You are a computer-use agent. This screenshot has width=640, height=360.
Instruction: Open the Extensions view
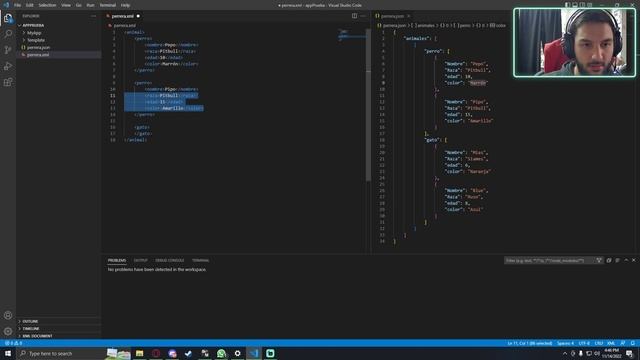(x=8, y=82)
